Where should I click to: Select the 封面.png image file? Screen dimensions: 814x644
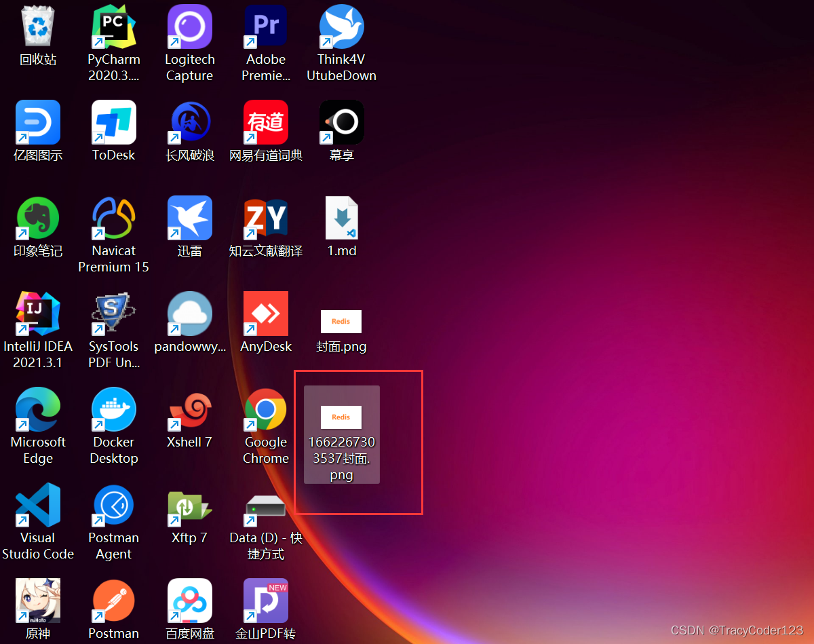(341, 322)
